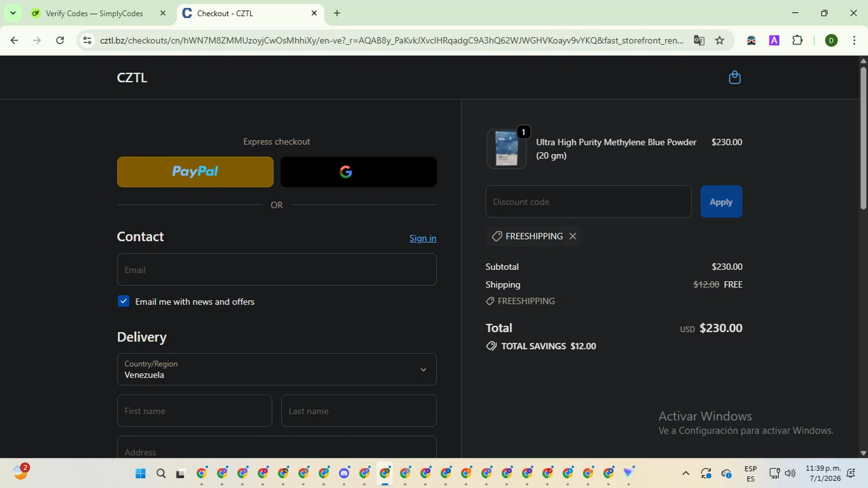Click the struck-through '$12.00' shipping price
This screenshot has width=868, height=488.
[x=706, y=285]
